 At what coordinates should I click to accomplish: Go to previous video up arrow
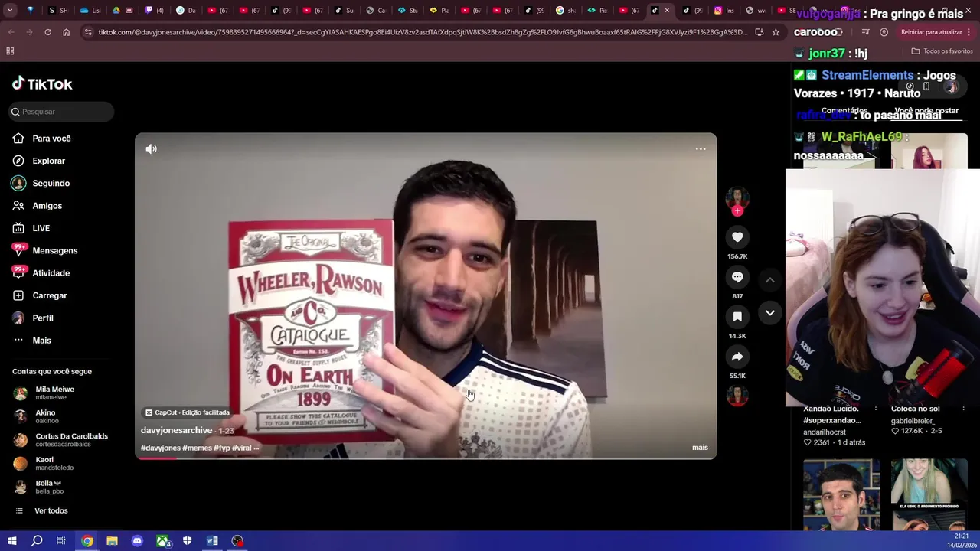click(x=770, y=280)
